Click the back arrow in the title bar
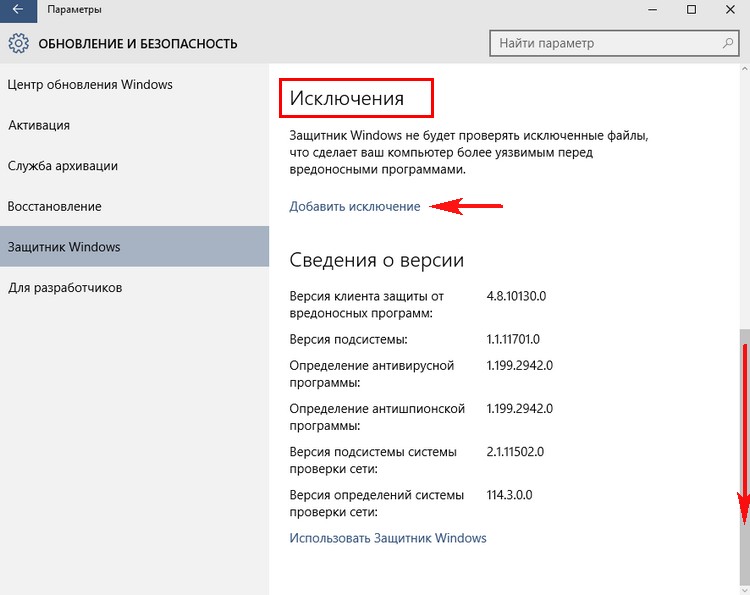This screenshot has height=595, width=750. coord(18,10)
